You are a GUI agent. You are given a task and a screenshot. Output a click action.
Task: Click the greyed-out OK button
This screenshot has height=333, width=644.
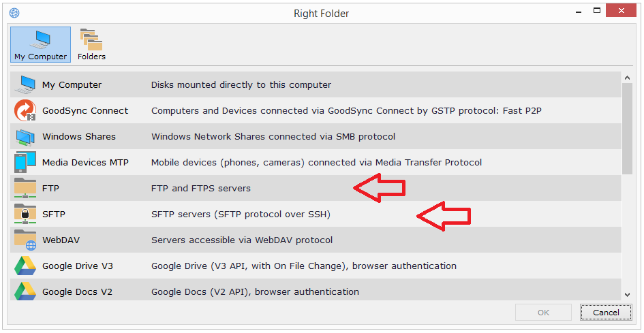[543, 313]
